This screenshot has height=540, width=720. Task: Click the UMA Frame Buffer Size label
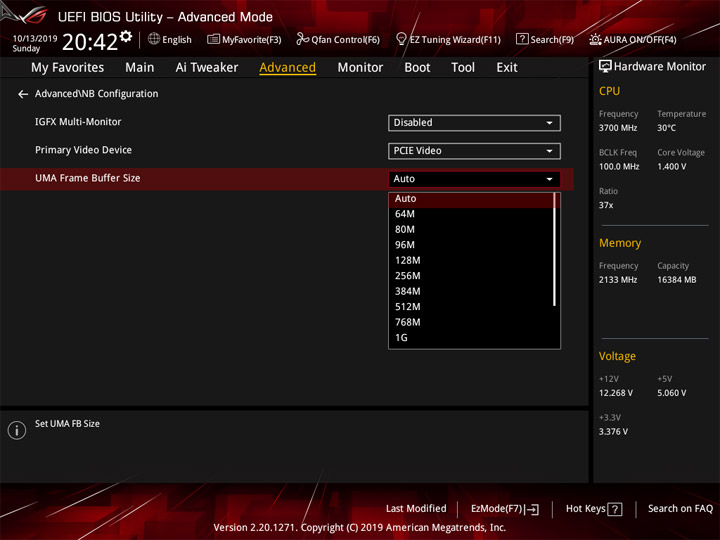[x=88, y=178]
